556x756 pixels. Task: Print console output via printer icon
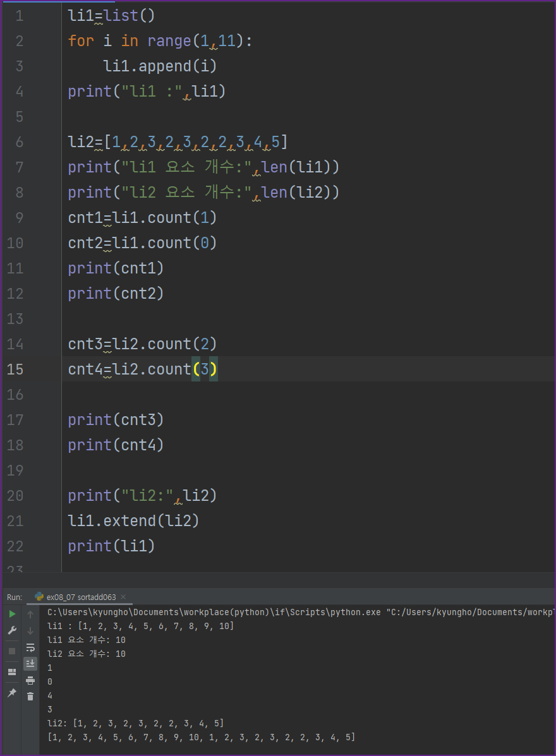tap(30, 680)
